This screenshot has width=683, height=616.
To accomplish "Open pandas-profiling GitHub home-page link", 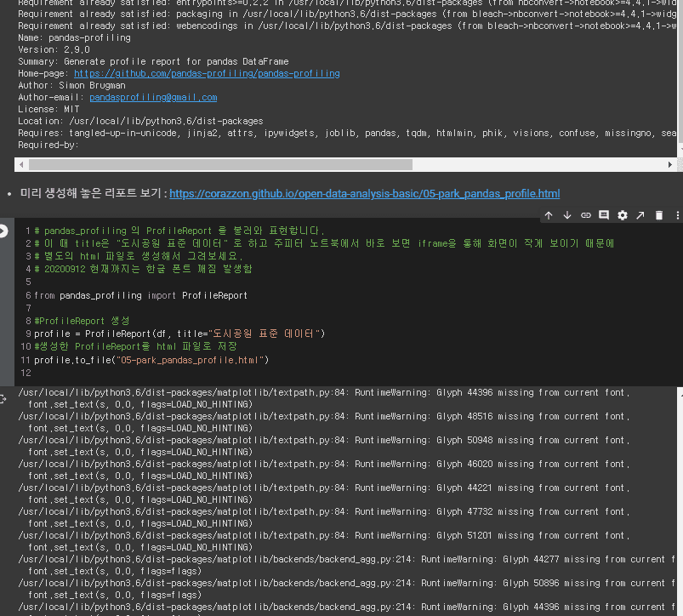I will pyautogui.click(x=207, y=74).
